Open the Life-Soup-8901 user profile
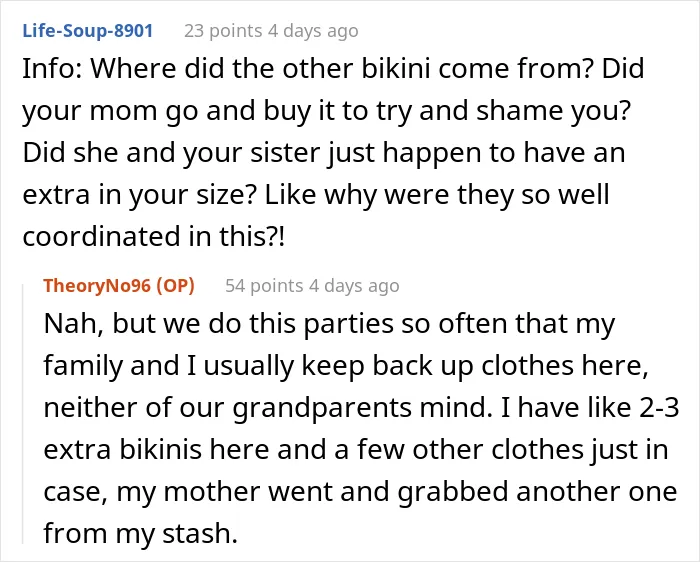700x562 pixels. tap(88, 31)
